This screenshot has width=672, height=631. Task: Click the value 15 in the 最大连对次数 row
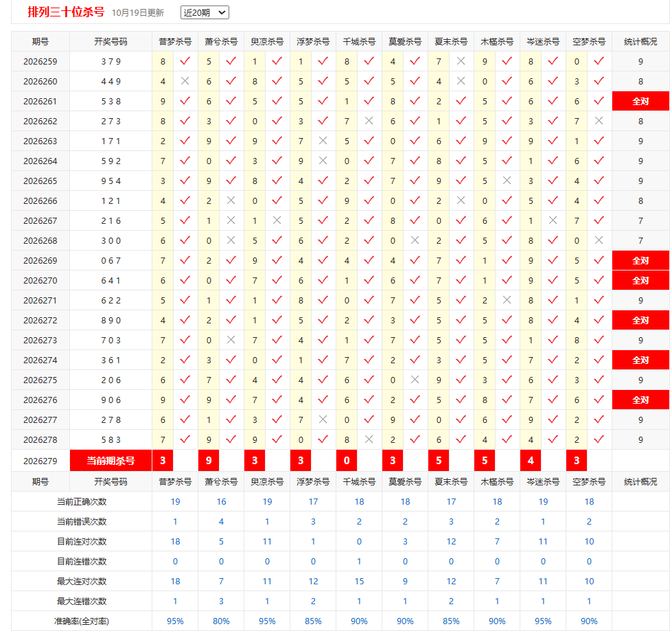[x=359, y=582]
